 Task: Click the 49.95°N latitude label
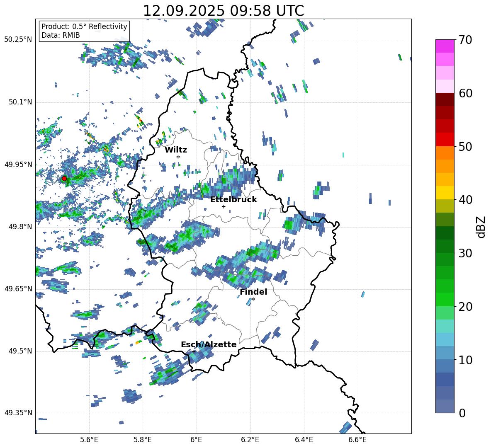point(18,164)
